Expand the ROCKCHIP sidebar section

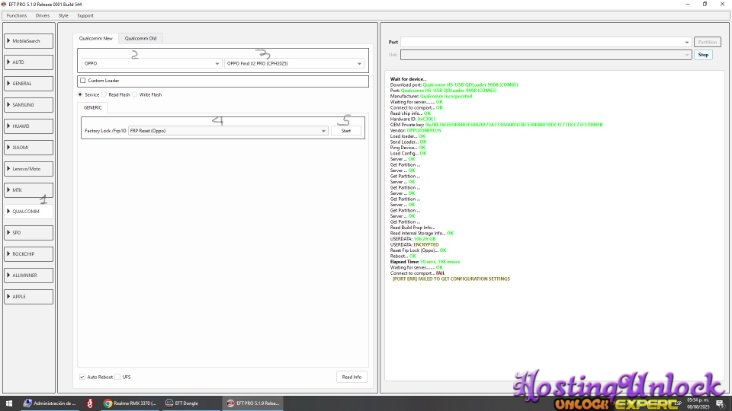point(29,254)
